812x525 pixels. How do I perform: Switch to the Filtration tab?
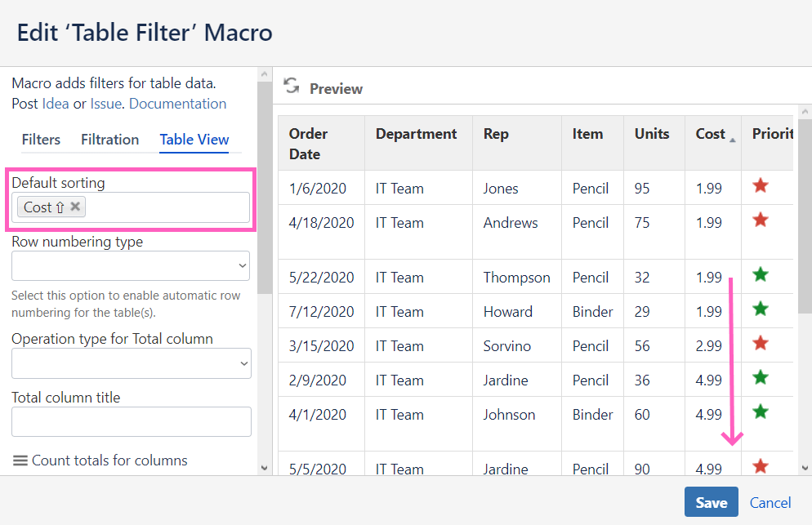click(109, 140)
